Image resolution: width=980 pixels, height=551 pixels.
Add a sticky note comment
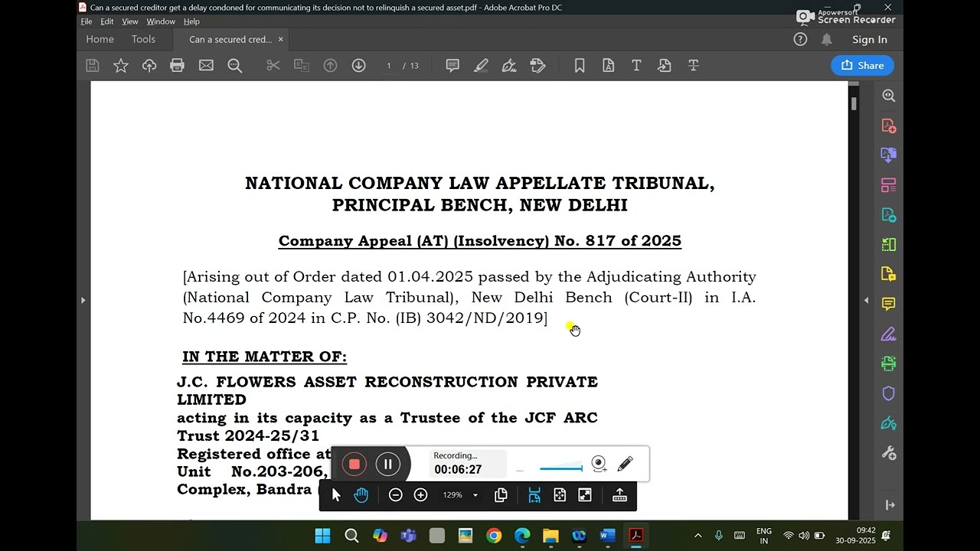tap(452, 66)
